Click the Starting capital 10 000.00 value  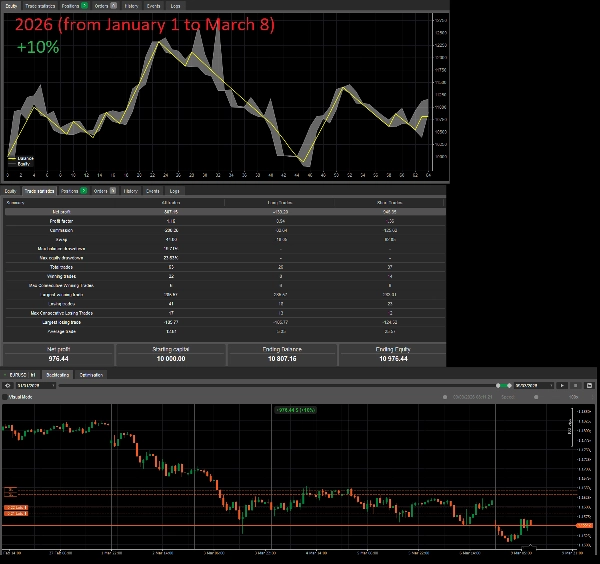click(171, 359)
